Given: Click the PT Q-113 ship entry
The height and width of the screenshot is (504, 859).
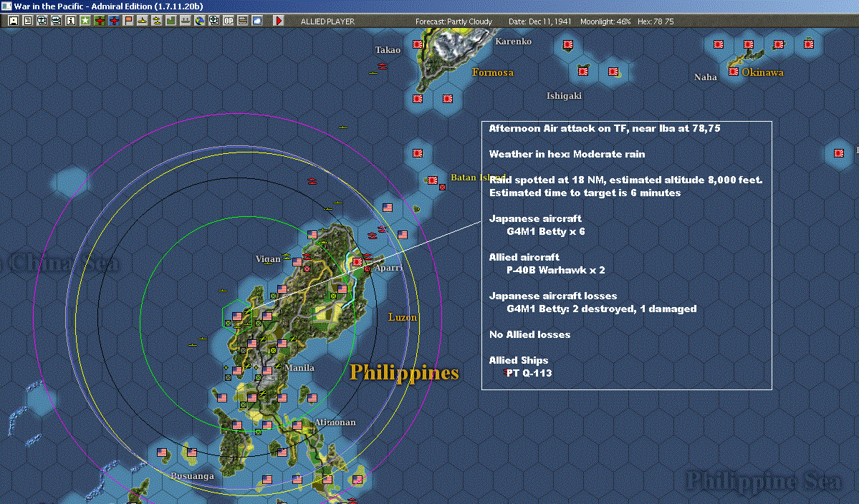Looking at the screenshot, I should (529, 373).
